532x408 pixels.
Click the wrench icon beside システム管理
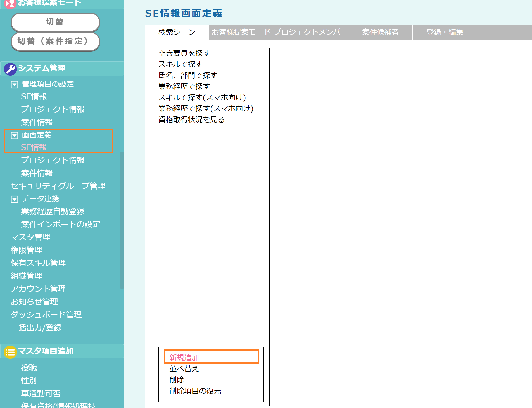point(10,69)
